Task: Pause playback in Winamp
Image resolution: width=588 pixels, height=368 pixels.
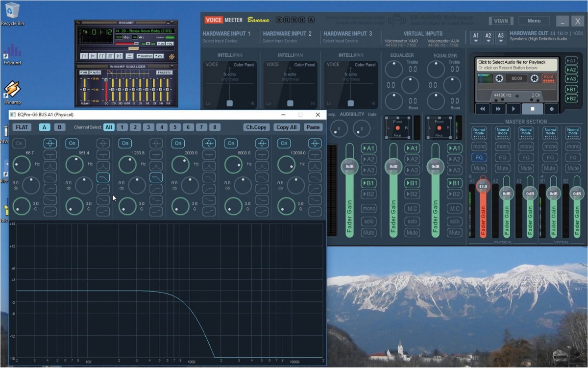Action: pos(101,56)
